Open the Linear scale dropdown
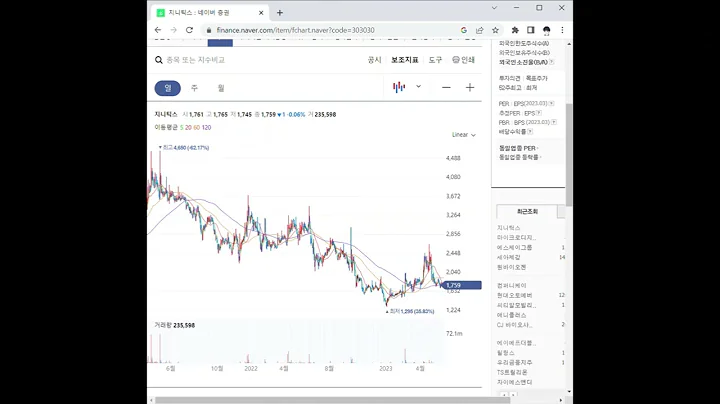 [x=464, y=135]
